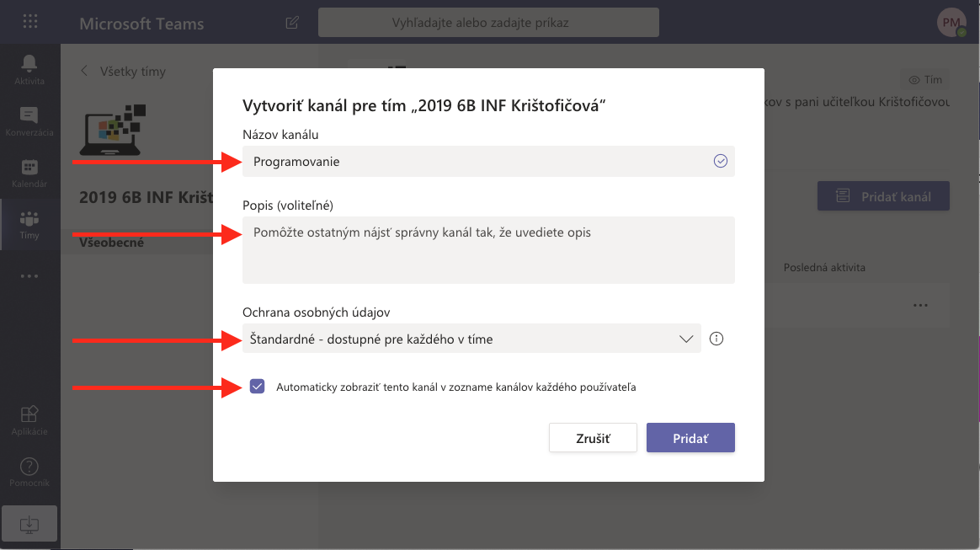Open more apps ellipsis in sidebar
Image resolution: width=980 pixels, height=550 pixels.
(29, 275)
